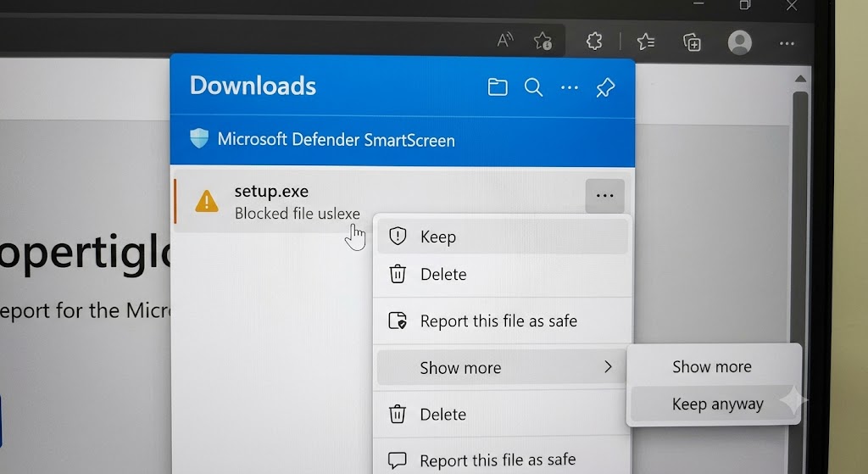
Task: Click the trash icon beside the Delete entry below Show more
Action: point(398,414)
